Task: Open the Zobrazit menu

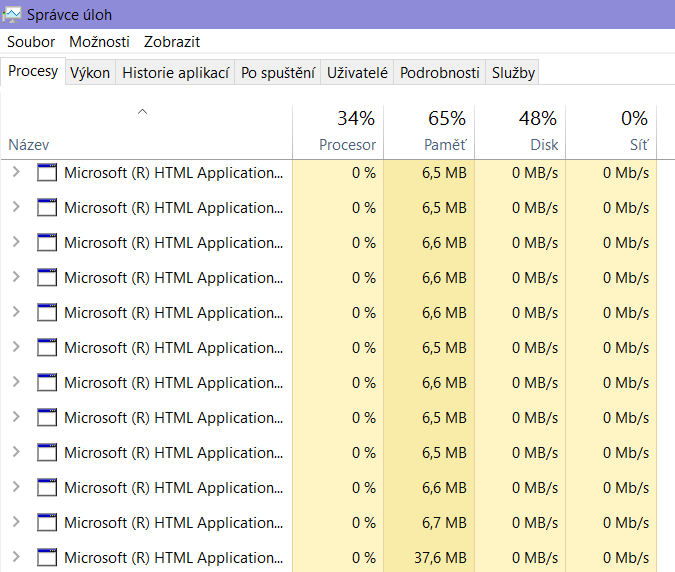Action: pyautogui.click(x=172, y=42)
